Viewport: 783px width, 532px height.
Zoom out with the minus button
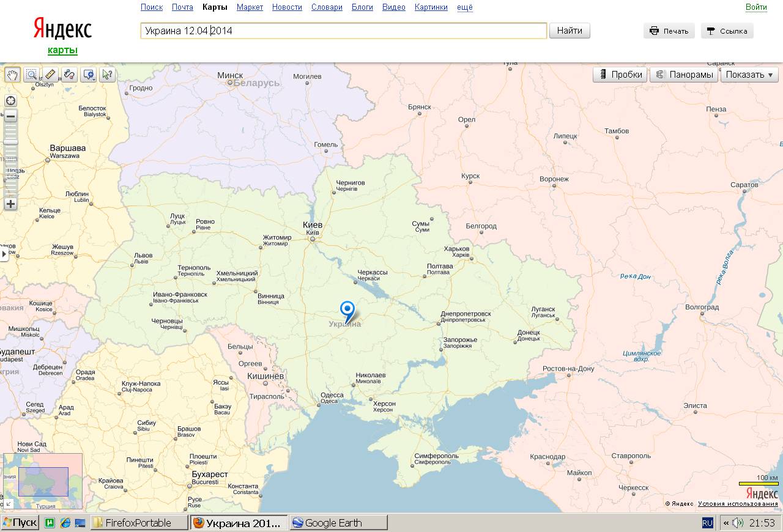pyautogui.click(x=10, y=116)
